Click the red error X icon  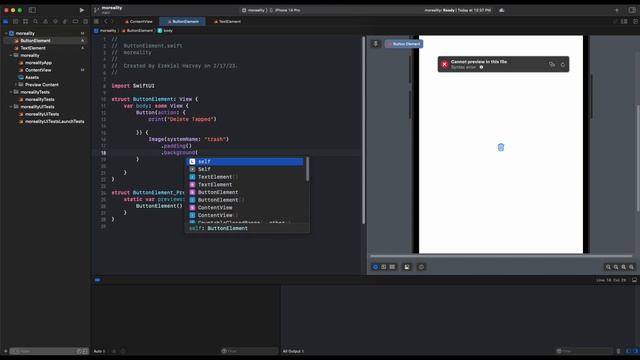444,64
